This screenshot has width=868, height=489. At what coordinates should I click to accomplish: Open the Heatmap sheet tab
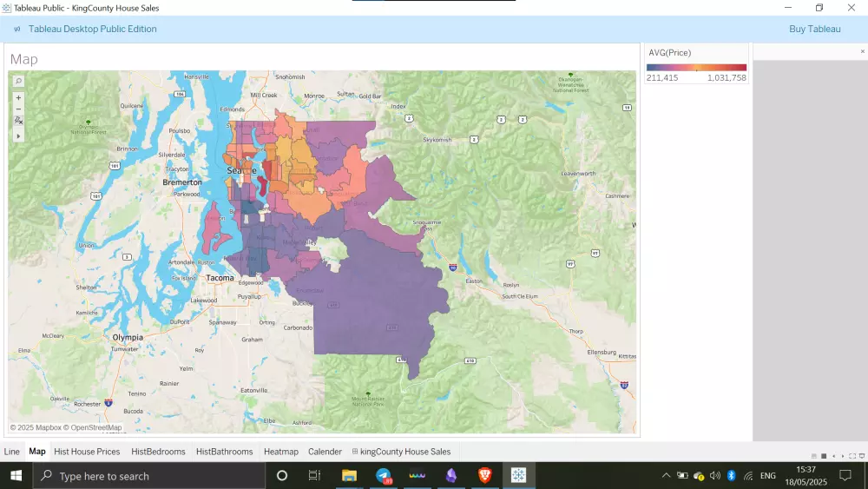281,452
